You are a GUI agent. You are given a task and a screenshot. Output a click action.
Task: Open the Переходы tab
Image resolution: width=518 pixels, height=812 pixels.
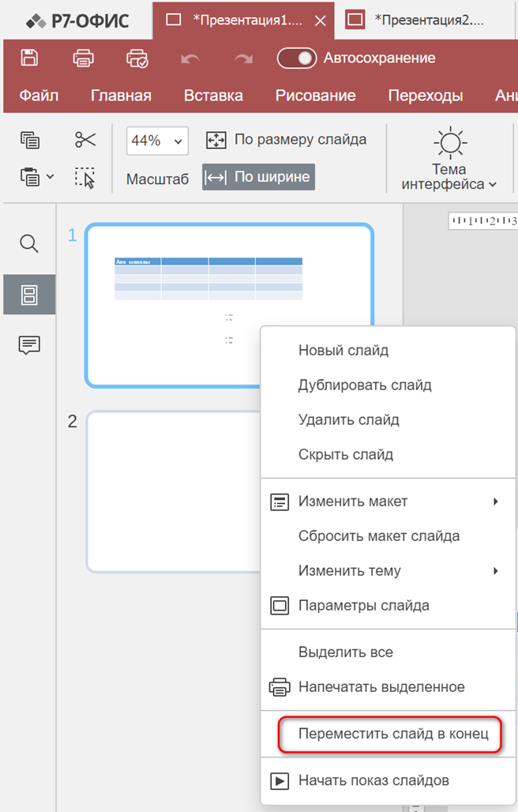tap(426, 96)
